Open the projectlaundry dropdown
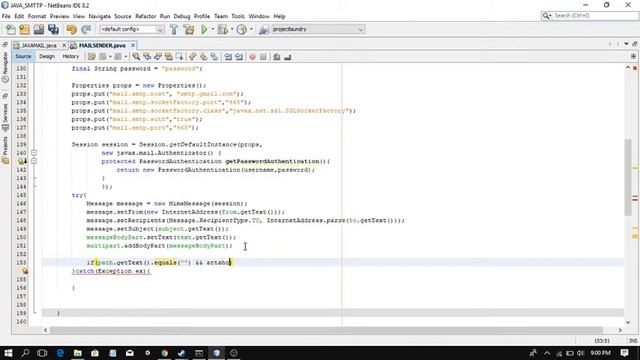 [318, 29]
